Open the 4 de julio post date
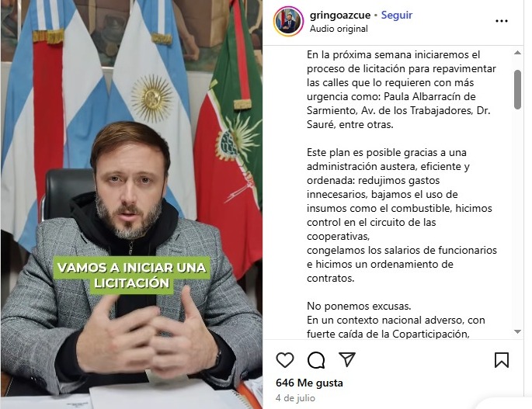 295,398
